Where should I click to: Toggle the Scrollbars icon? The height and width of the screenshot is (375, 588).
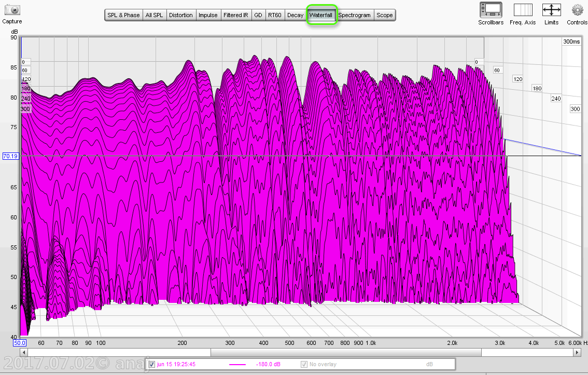pos(491,10)
